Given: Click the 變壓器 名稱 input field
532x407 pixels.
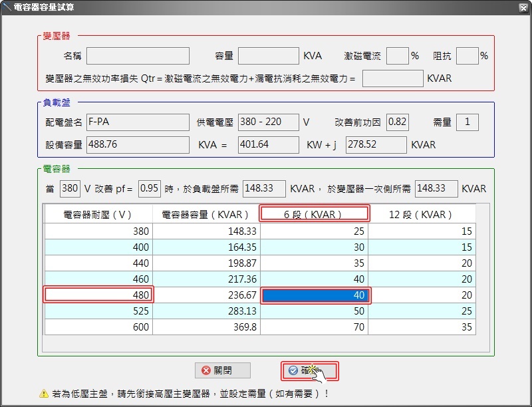Looking at the screenshot, I should pyautogui.click(x=138, y=56).
